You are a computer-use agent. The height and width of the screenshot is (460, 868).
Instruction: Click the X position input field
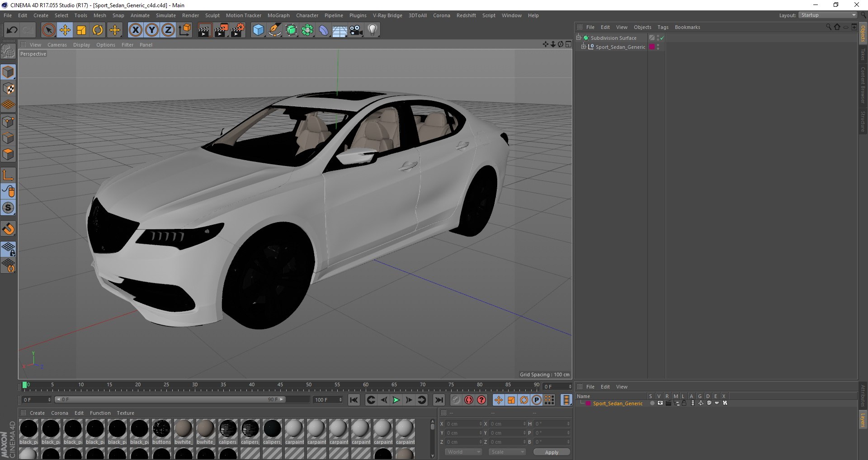[x=464, y=424]
